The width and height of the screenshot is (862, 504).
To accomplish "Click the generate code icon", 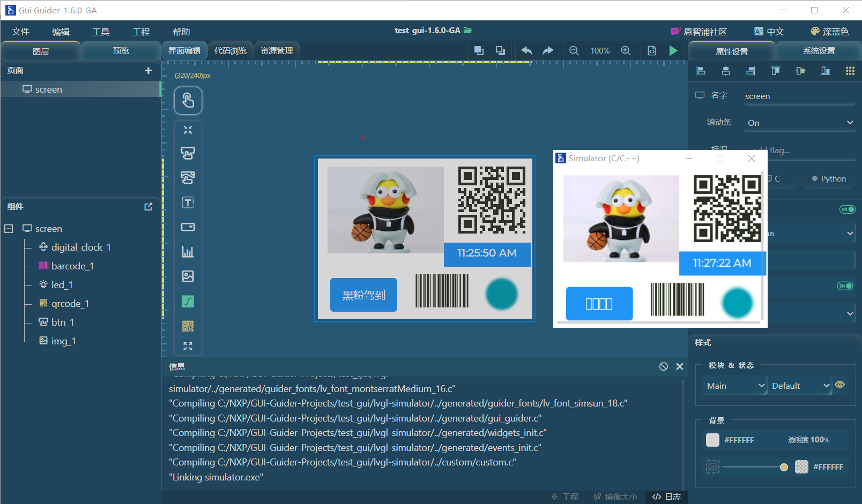I will tap(652, 50).
